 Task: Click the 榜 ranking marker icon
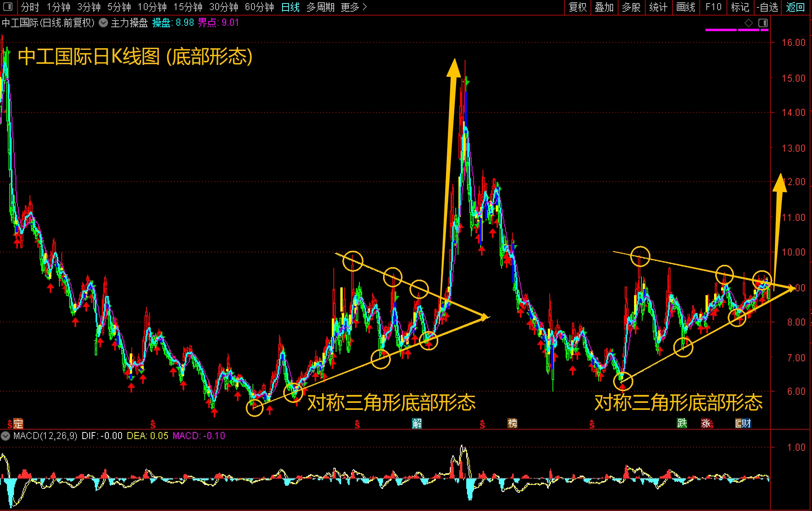tap(512, 423)
